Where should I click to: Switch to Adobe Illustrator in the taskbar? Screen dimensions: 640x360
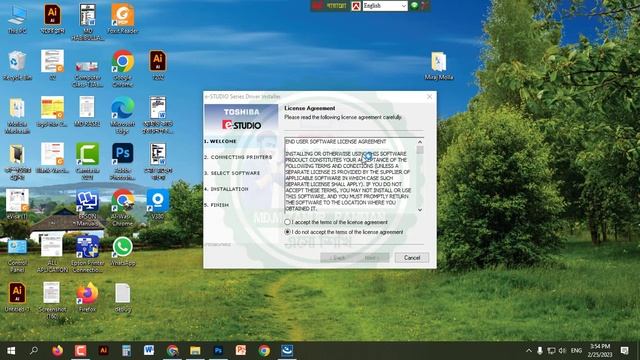[103, 351]
